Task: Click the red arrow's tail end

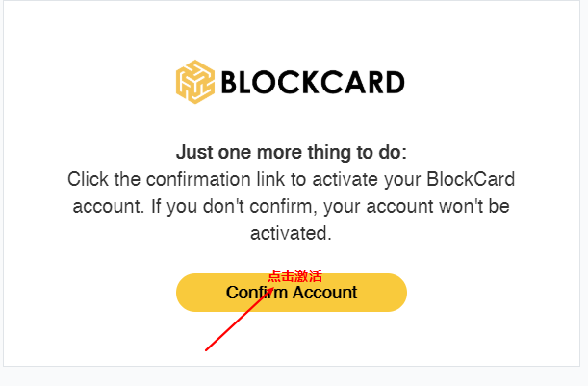Action: click(207, 349)
